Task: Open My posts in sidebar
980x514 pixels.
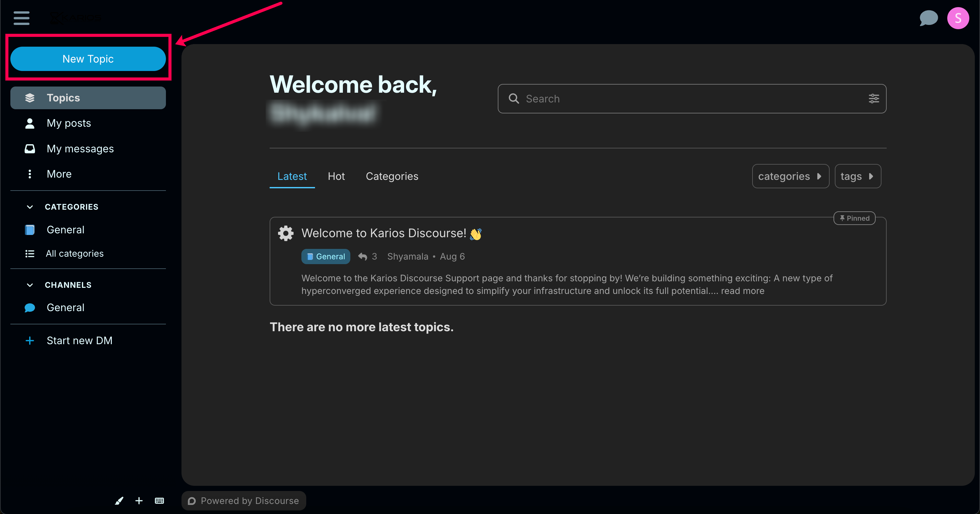Action: click(x=88, y=123)
